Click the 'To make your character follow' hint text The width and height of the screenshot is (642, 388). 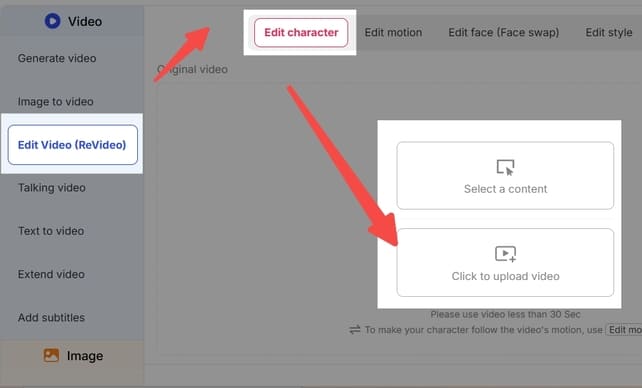(484, 330)
